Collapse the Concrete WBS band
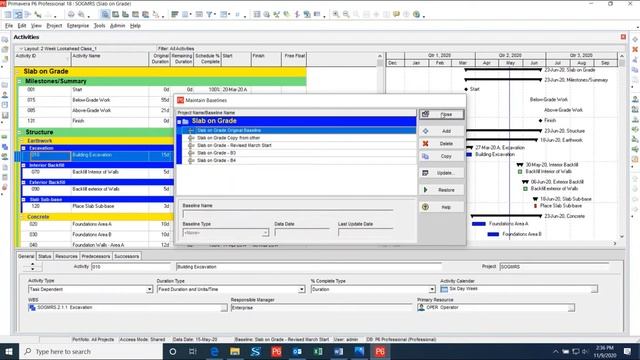 tap(22, 217)
